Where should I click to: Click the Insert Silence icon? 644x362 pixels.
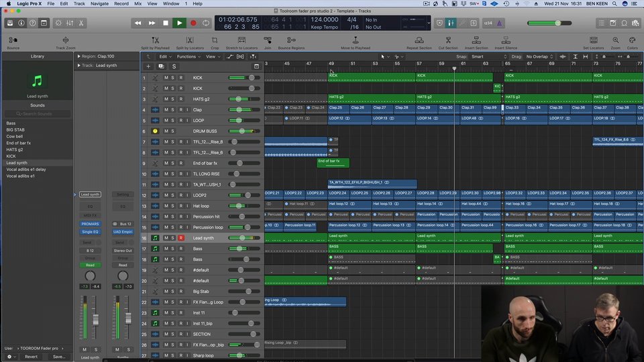[x=506, y=40]
